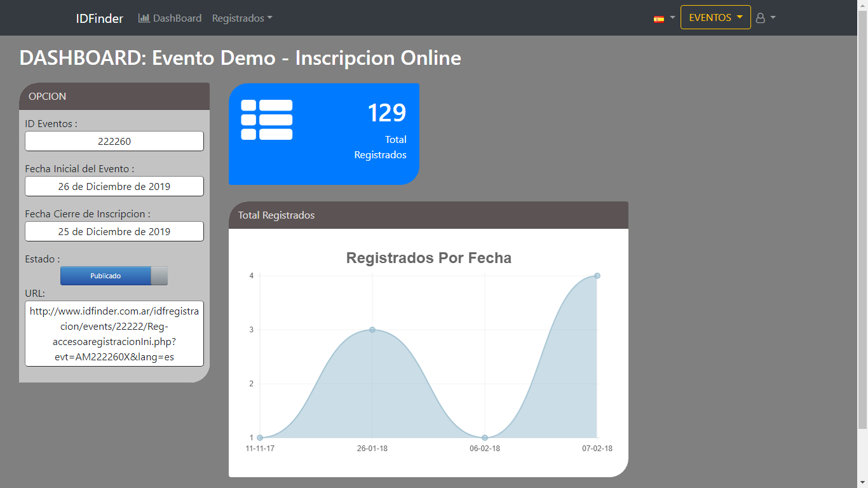The width and height of the screenshot is (868, 488).
Task: Go to DashBoard nav item
Action: pos(177,18)
